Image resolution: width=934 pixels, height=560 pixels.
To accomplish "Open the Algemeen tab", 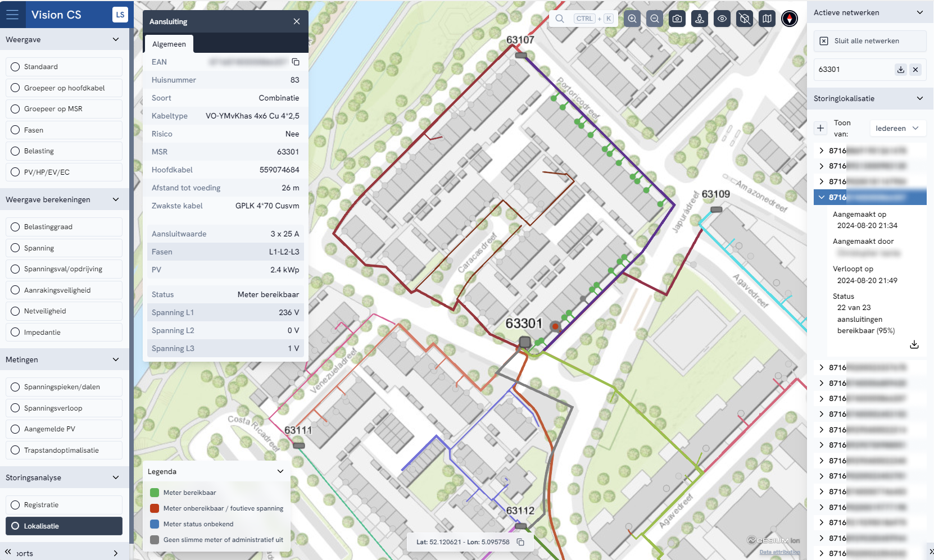I will coord(169,44).
